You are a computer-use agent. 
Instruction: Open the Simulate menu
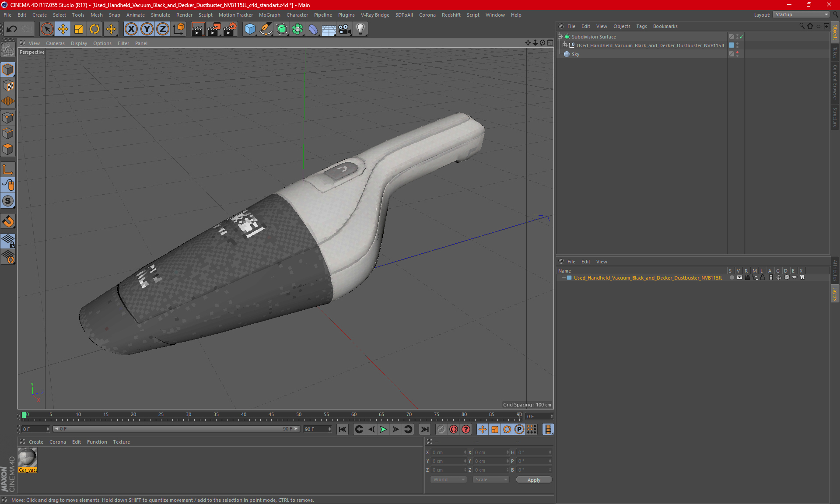pyautogui.click(x=161, y=15)
